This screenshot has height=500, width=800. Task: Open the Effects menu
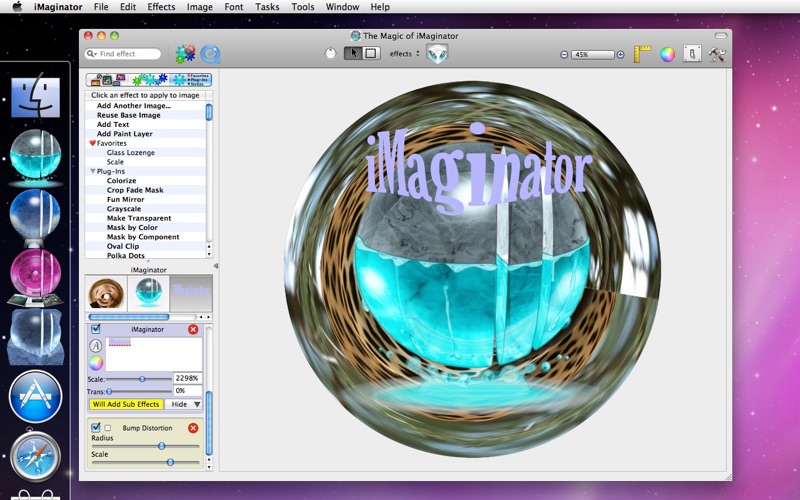[x=161, y=7]
